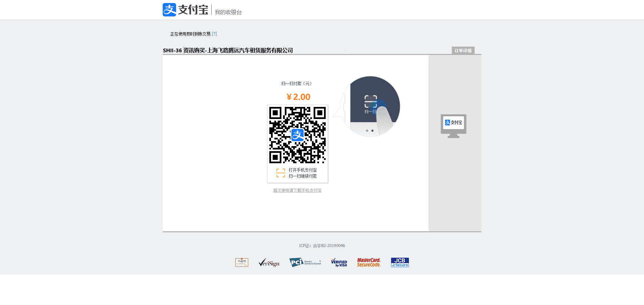Click the ICP证 合字B2-20190046 text
The height and width of the screenshot is (305, 644).
[x=322, y=246]
